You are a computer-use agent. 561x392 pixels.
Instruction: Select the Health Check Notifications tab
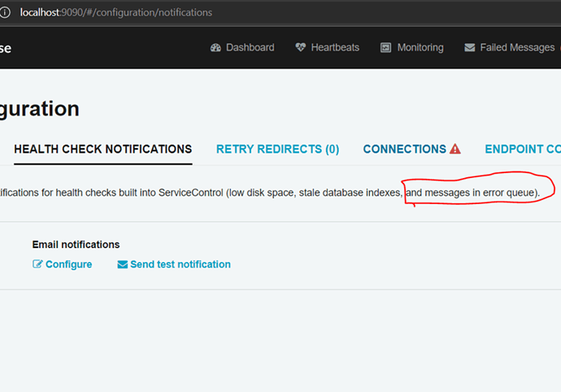pyautogui.click(x=103, y=149)
